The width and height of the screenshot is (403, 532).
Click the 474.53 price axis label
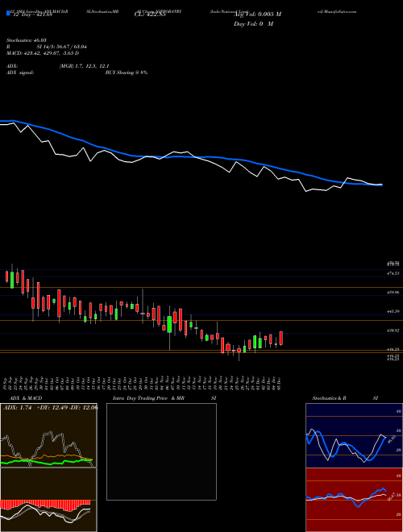(x=394, y=273)
